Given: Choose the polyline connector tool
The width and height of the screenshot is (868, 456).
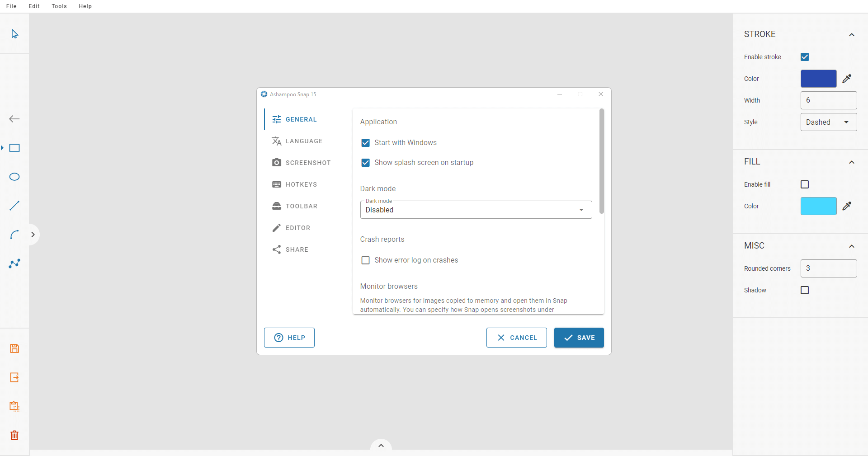Looking at the screenshot, I should [x=14, y=263].
